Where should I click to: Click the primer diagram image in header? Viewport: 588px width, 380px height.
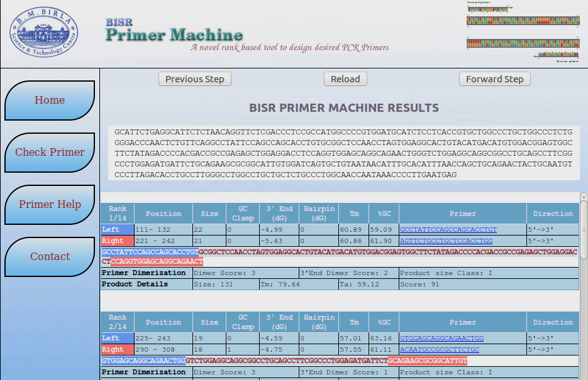(523, 32)
